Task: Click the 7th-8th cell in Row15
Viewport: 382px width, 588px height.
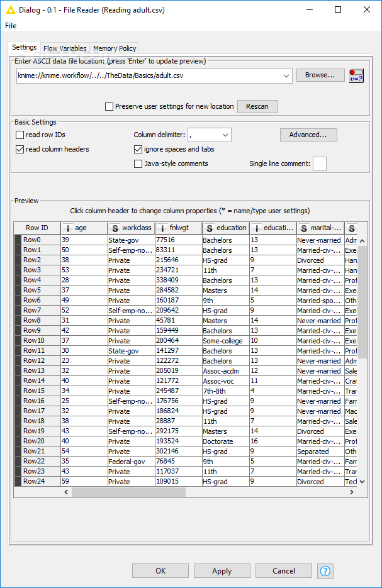Action: click(x=226, y=391)
